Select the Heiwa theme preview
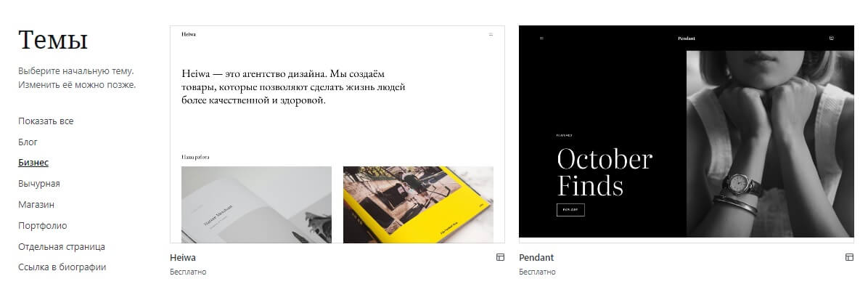Screen dimensions: 868x308 click(x=337, y=134)
